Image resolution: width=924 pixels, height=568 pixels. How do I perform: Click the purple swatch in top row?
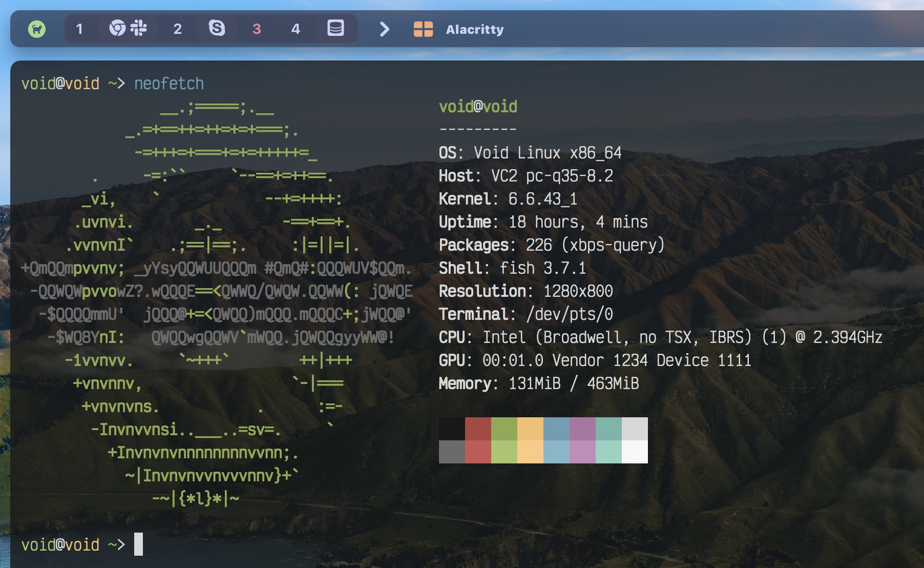click(x=582, y=429)
